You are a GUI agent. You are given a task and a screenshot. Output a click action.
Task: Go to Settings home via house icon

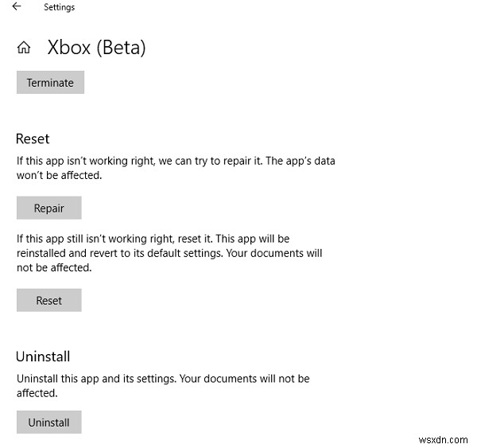[x=23, y=48]
